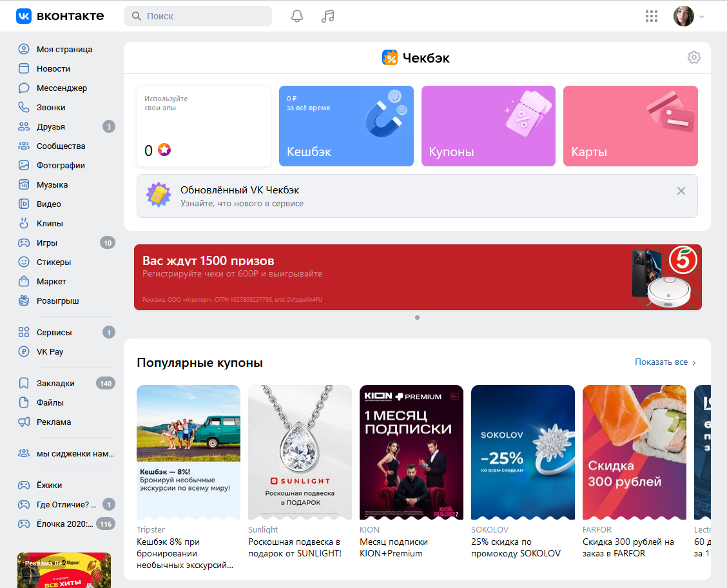
Task: Click the News feed icon
Action: (x=24, y=68)
